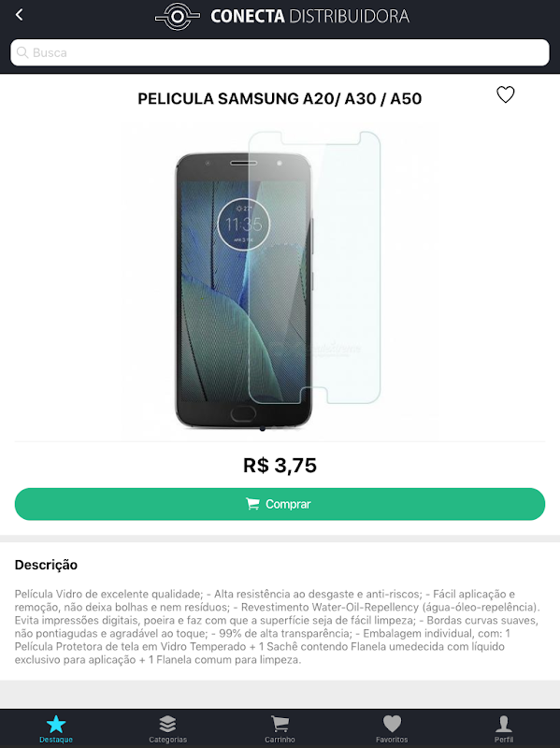Tap the magnifier icon in the search bar
This screenshot has height=748, width=560.
click(22, 52)
